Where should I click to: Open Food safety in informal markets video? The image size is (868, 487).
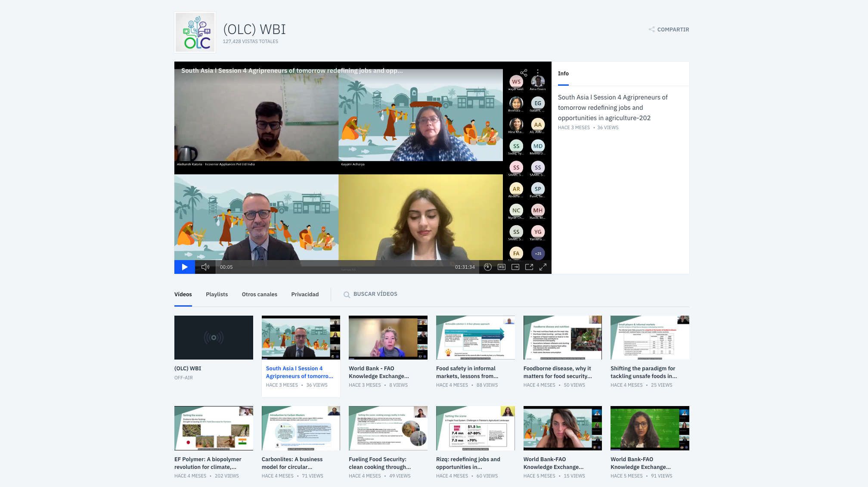tap(475, 338)
